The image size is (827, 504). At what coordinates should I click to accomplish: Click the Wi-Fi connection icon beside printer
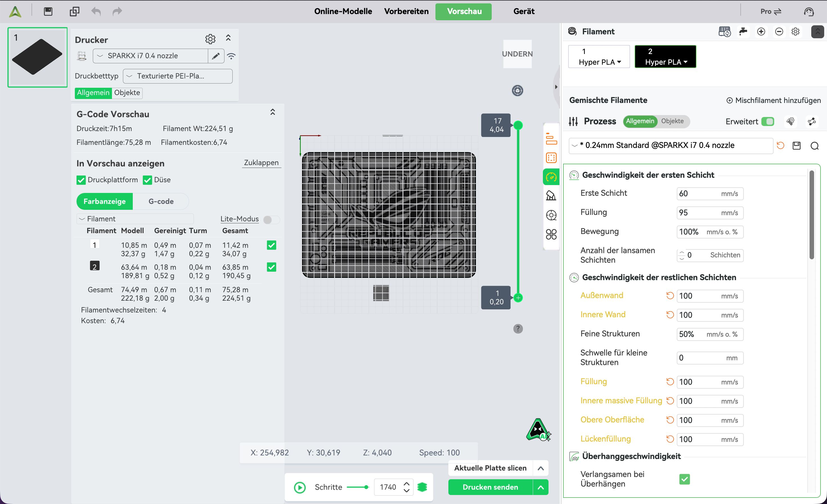click(x=231, y=56)
